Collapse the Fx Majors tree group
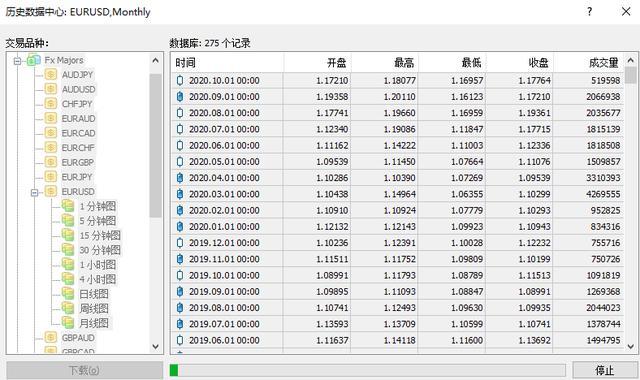The height and width of the screenshot is (380, 640). click(x=17, y=61)
